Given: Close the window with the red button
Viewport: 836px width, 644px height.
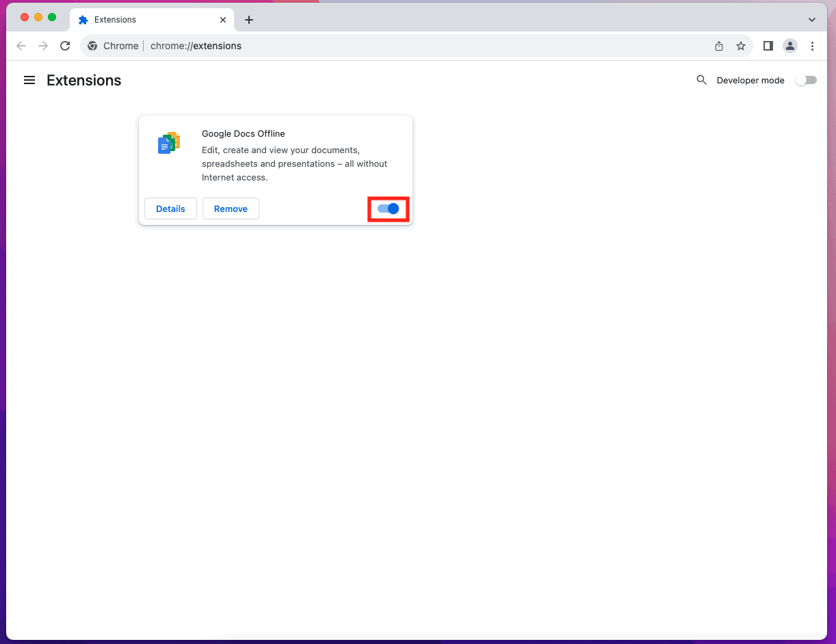Looking at the screenshot, I should [x=25, y=17].
